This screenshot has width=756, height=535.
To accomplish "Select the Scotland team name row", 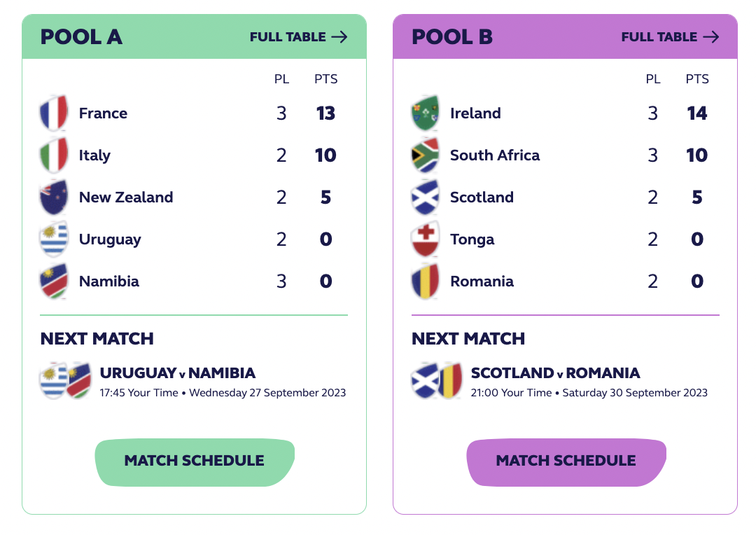I will tap(565, 197).
